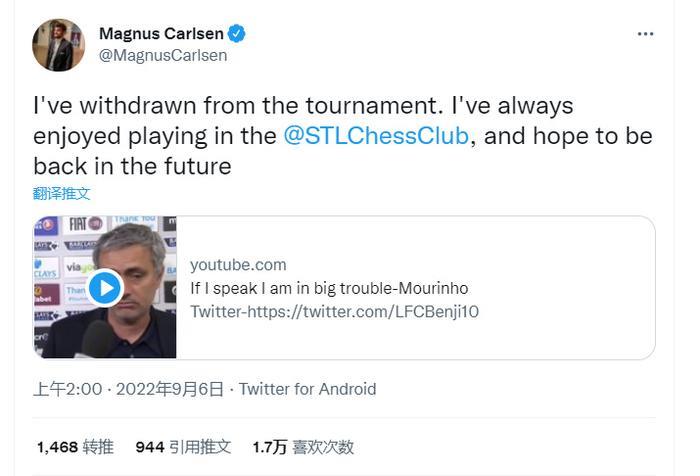Play the Mourinho YouTube video
This screenshot has width=700, height=476.
[x=104, y=288]
